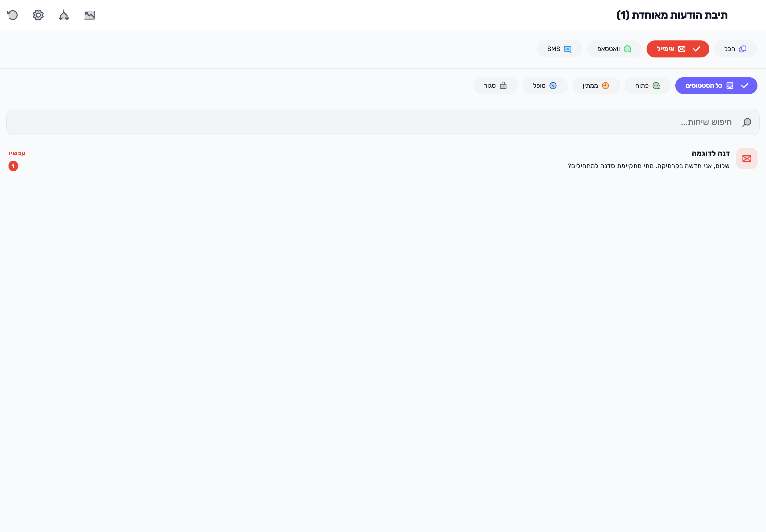Filter by פתוח status
This screenshot has width=766, height=532.
647,86
